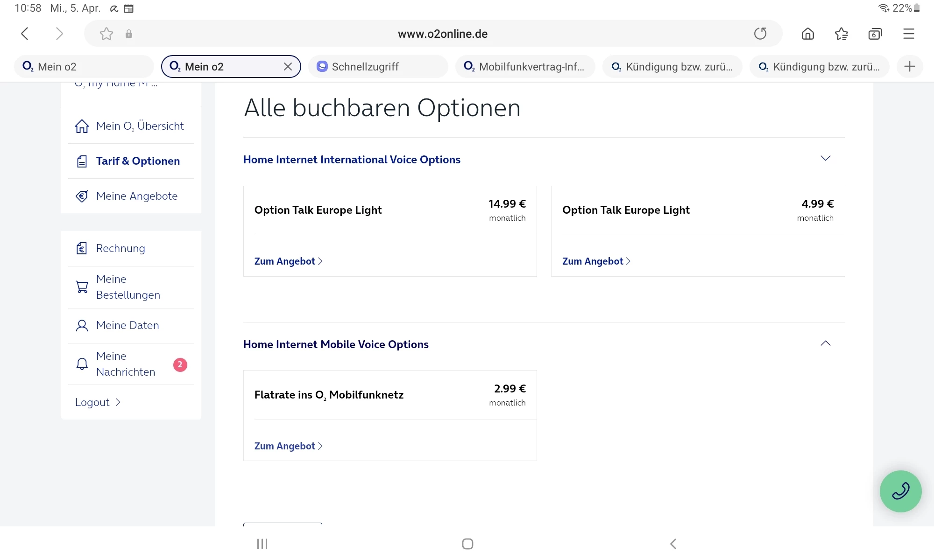Collapse Home Internet International Voice Options
This screenshot has height=560, width=934.
pos(825,159)
